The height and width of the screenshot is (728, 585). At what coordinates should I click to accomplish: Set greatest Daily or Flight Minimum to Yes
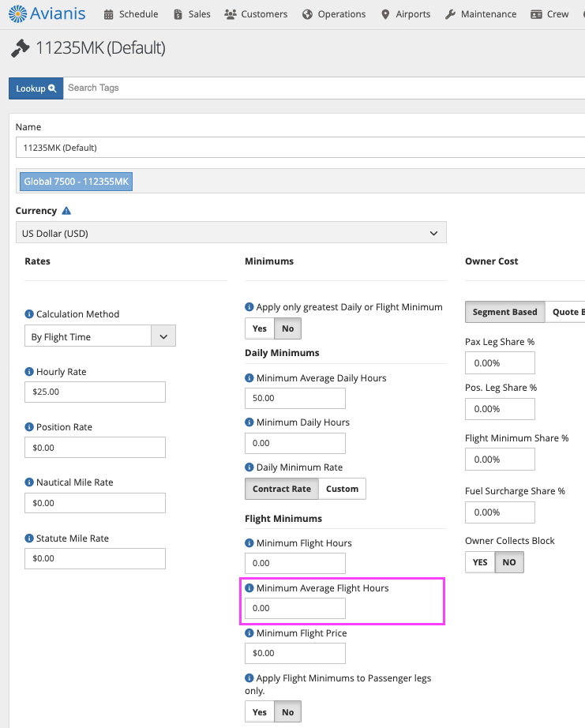(x=260, y=328)
